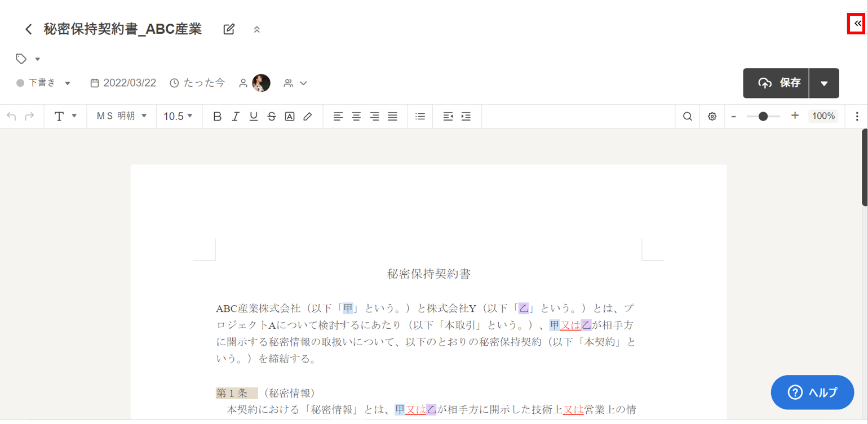Viewport: 868px width, 424px height.
Task: Toggle italic formatting
Action: (x=236, y=117)
